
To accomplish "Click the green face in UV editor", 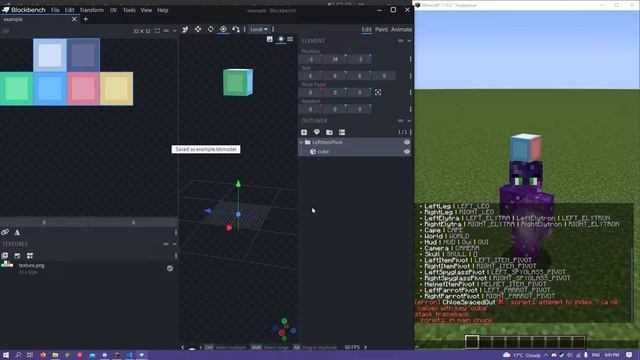I will [16, 89].
